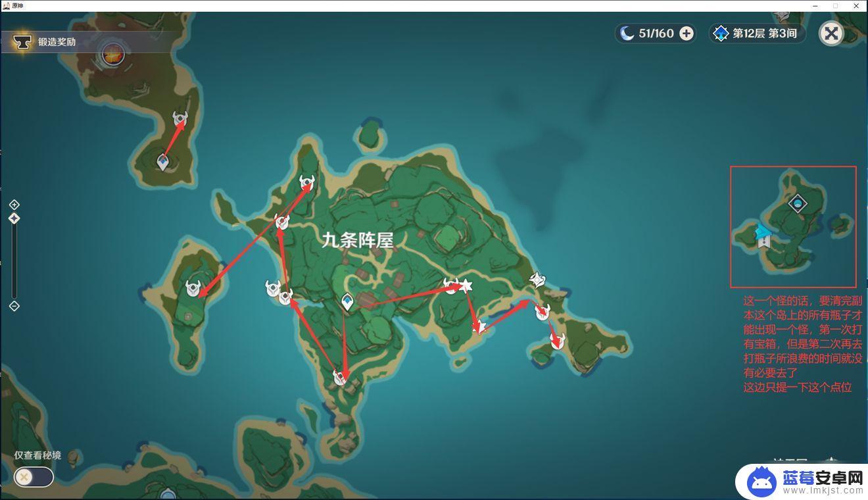
Task: Select west coast horned marker closest to 九条阵屋 waypoint
Action: [285, 297]
